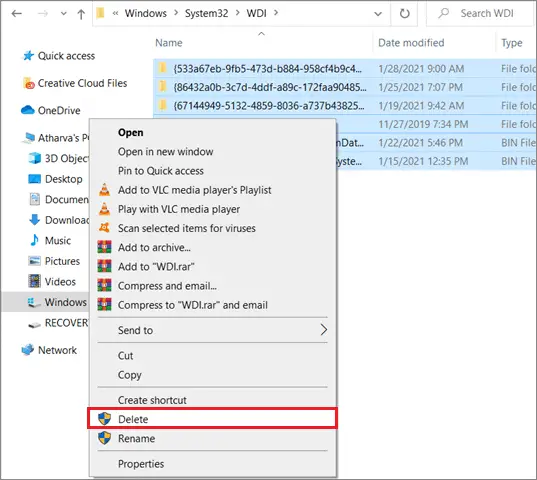
Task: Choose Scan selected items for viruses
Action: [x=187, y=228]
